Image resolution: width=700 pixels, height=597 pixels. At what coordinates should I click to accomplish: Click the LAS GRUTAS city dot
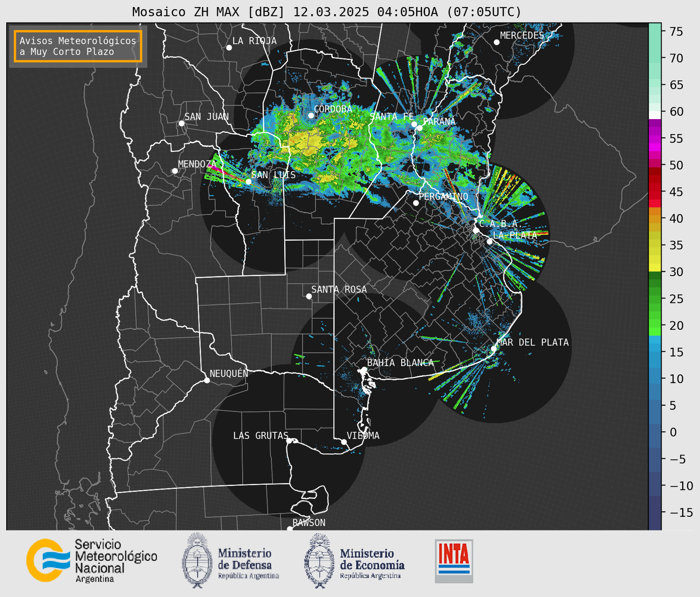pos(289,441)
